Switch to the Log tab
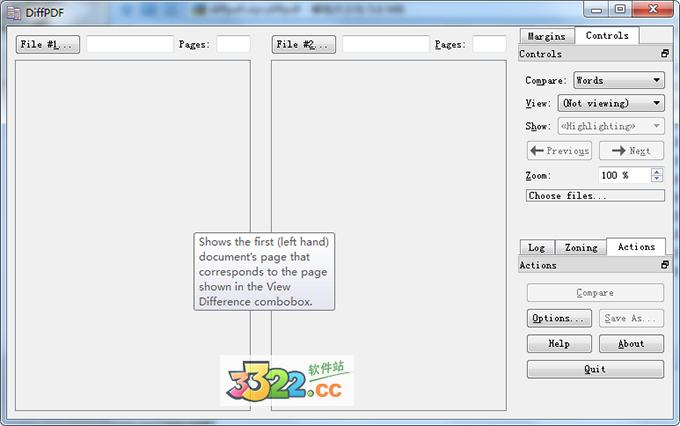 tap(537, 247)
